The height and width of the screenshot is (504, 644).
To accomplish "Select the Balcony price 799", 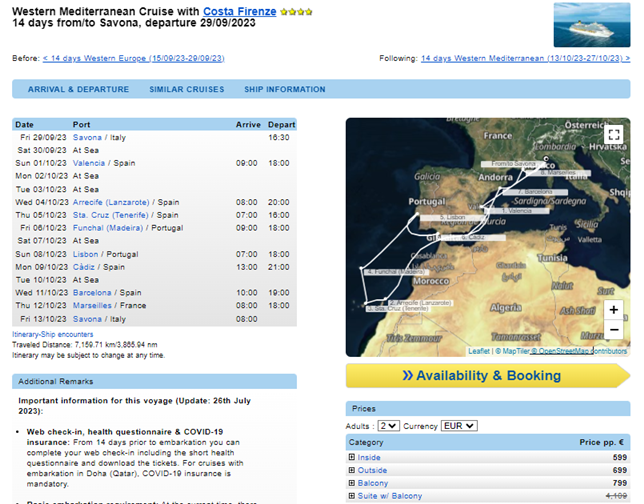I will point(619,483).
